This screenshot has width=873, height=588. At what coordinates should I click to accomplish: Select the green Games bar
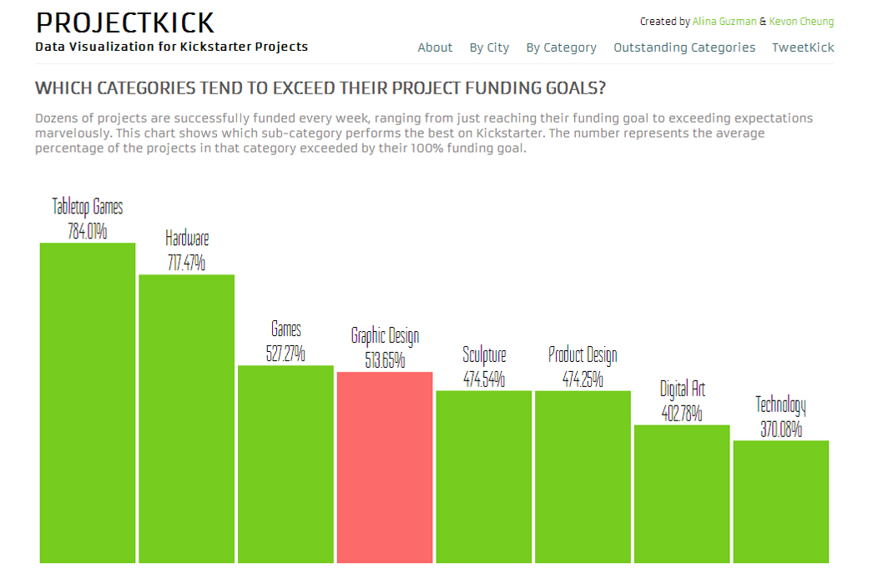tap(285, 464)
